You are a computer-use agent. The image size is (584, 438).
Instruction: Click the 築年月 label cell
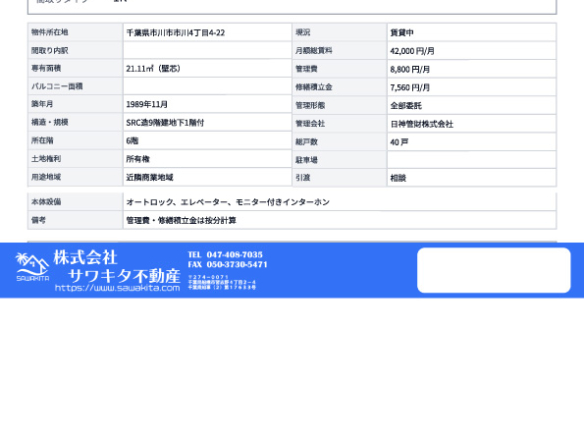[x=75, y=104]
